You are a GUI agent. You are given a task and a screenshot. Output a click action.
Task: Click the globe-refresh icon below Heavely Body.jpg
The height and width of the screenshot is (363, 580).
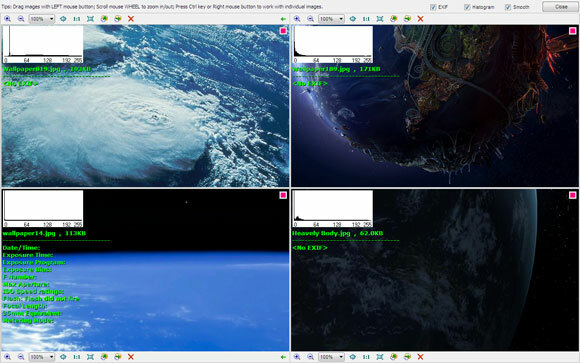coord(394,357)
